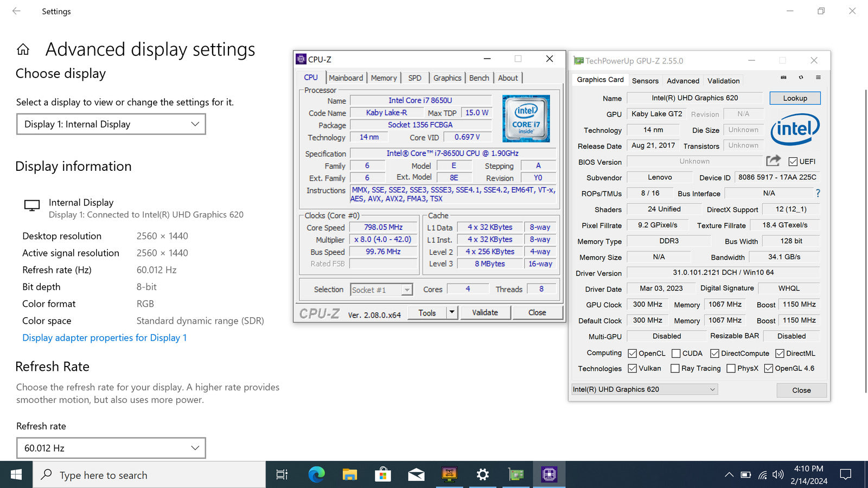The width and height of the screenshot is (868, 488).
Task: Switch to the Graphics tab in CPU-Z
Action: [x=447, y=78]
